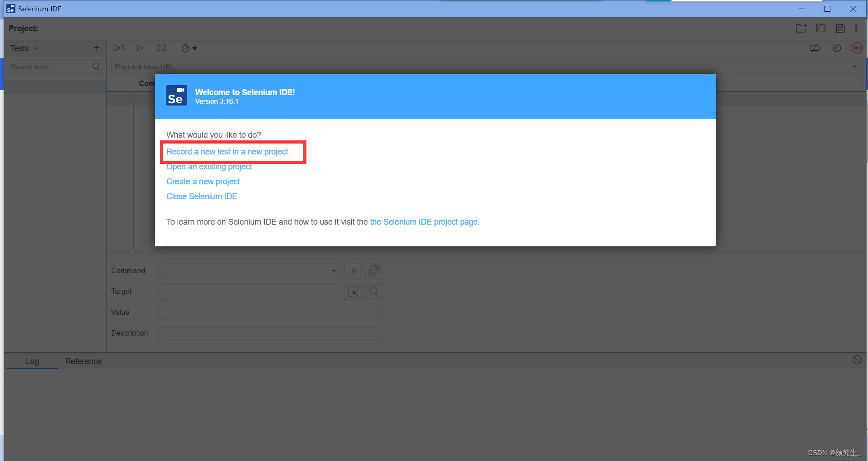Add a new test with plus icon

(x=97, y=48)
